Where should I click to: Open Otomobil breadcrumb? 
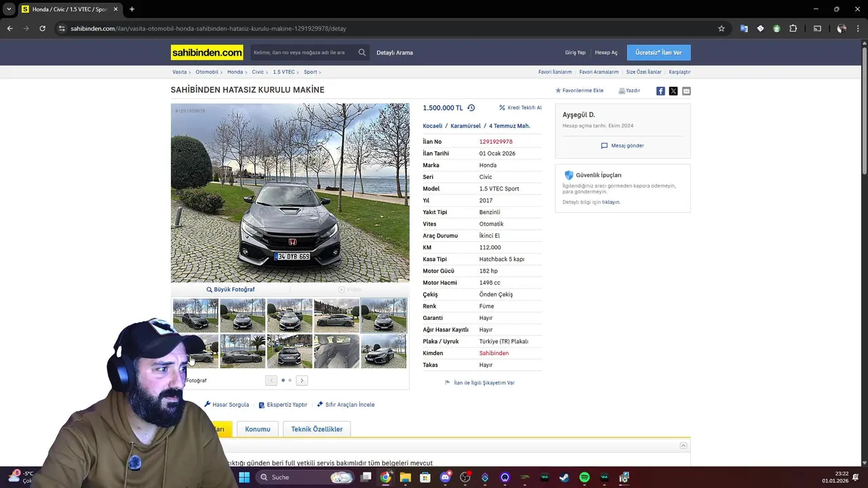click(207, 72)
